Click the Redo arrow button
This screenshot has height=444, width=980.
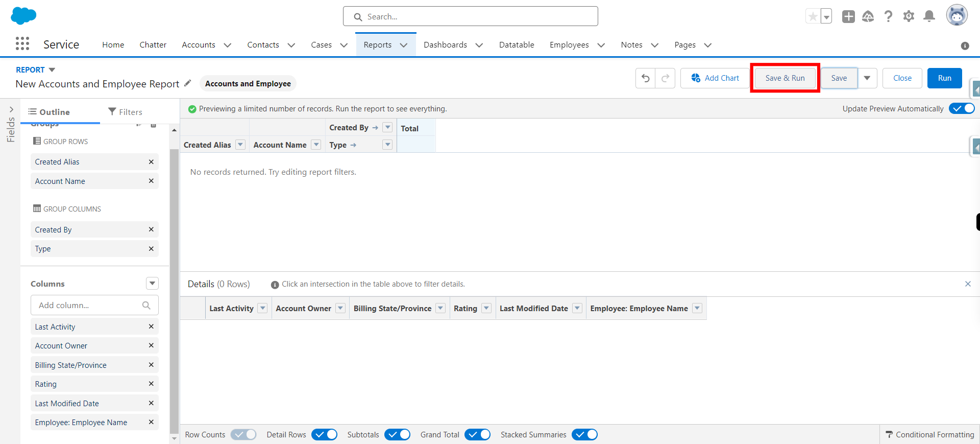pyautogui.click(x=665, y=78)
